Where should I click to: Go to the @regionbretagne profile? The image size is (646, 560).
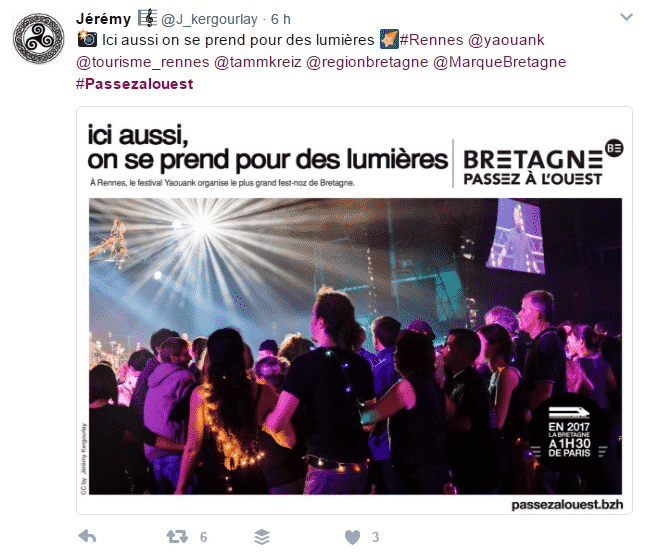click(x=367, y=62)
